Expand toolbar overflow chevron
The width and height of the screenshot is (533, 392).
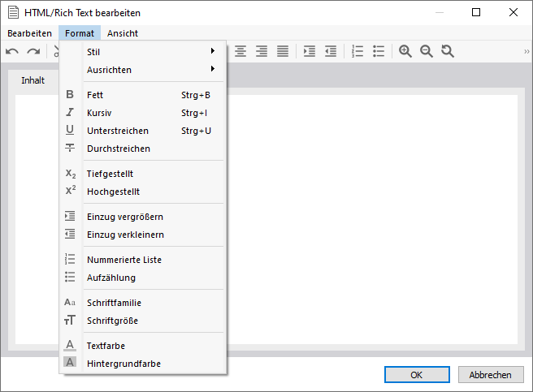(526, 52)
